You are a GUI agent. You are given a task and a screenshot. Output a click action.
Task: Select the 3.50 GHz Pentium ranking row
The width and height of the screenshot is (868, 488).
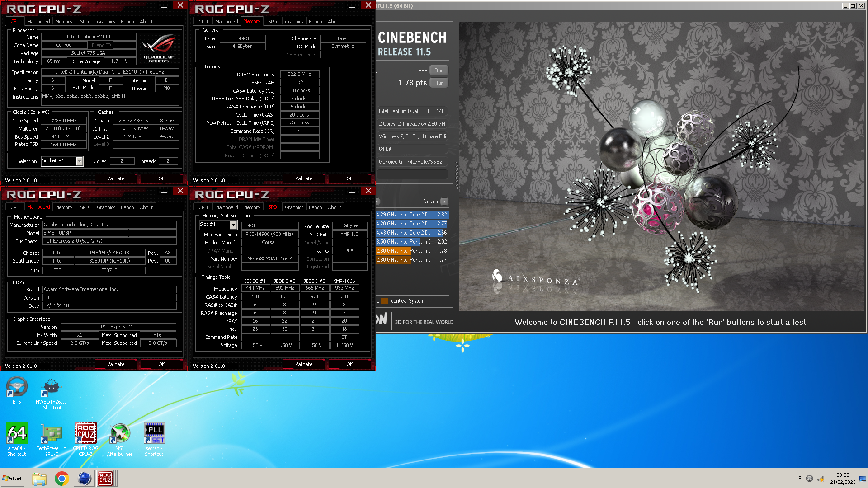(412, 242)
